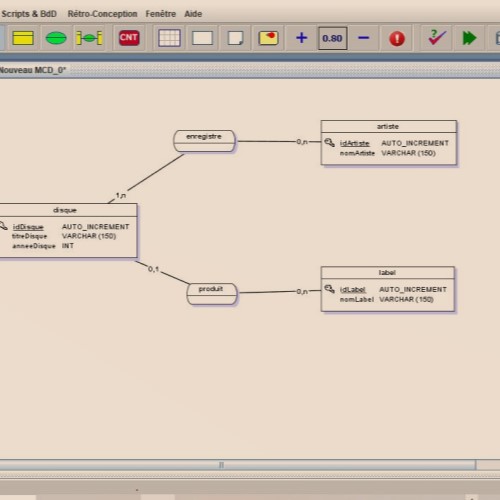The height and width of the screenshot is (500, 500).
Task: Click the anneeDisque attribute
Action: [34, 246]
